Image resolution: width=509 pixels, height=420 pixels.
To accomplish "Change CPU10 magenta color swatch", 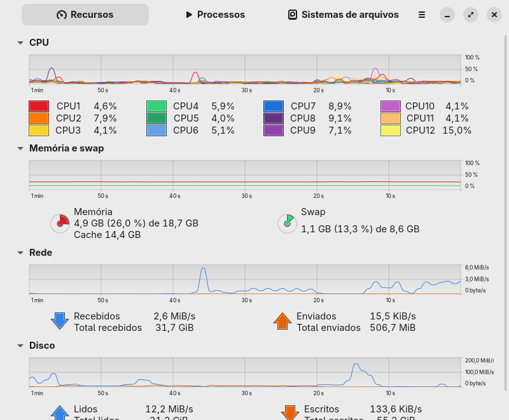I will (x=391, y=106).
